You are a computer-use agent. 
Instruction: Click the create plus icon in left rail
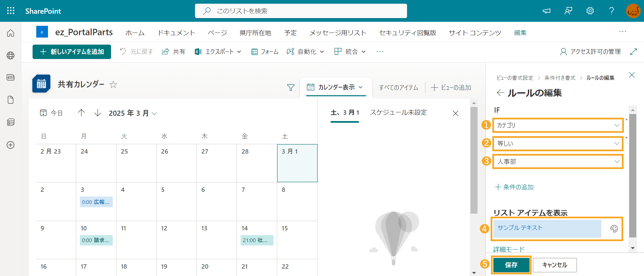[x=11, y=145]
